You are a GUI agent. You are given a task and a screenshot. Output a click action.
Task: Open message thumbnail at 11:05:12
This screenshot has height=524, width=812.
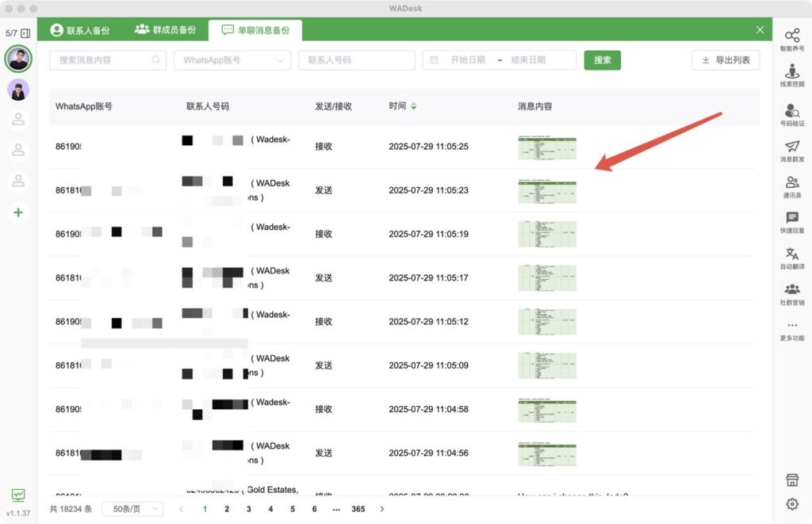pos(547,322)
